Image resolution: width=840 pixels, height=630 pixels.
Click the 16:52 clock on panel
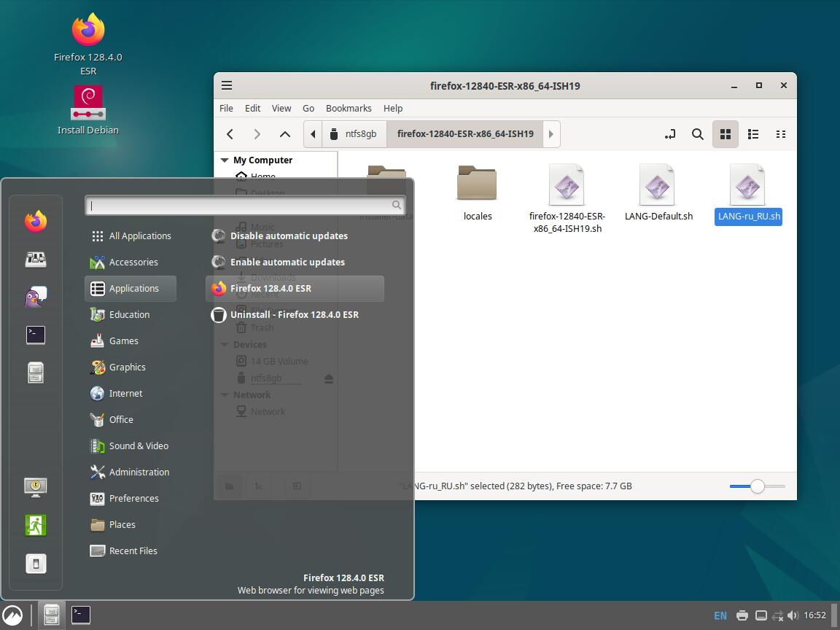pos(814,615)
